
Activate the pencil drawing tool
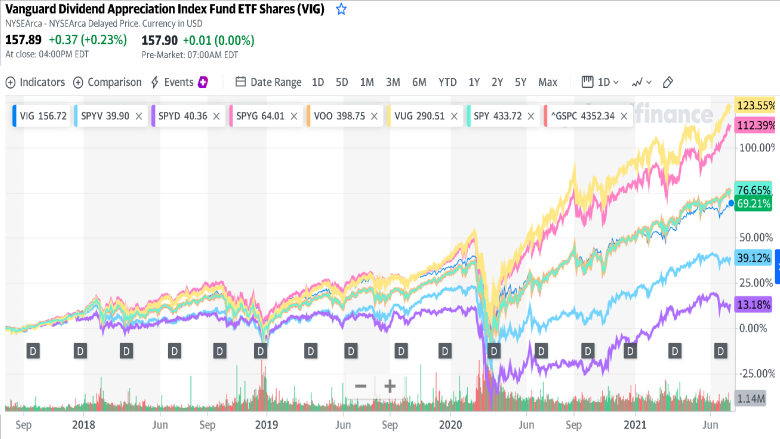pos(668,82)
